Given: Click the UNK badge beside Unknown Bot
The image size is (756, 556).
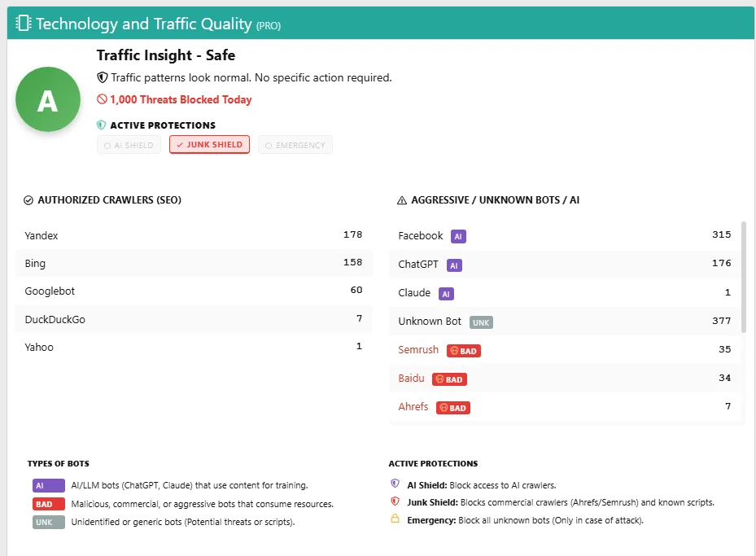Looking at the screenshot, I should click(x=481, y=322).
